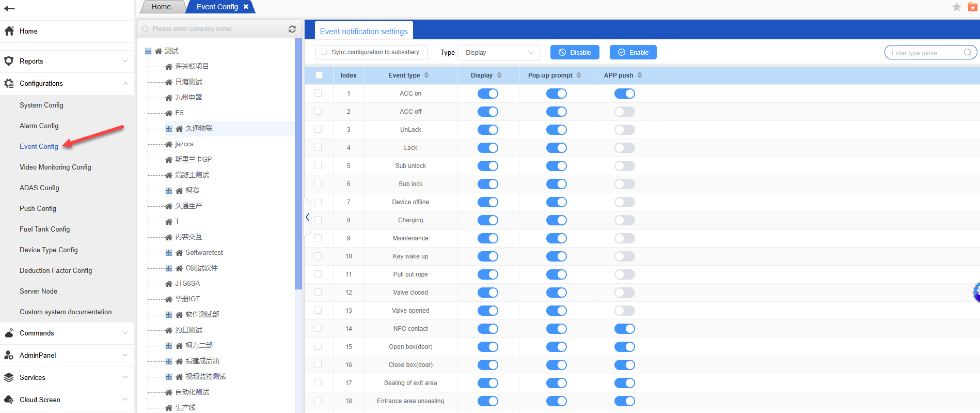Click the refresh icon in company search

tap(292, 29)
